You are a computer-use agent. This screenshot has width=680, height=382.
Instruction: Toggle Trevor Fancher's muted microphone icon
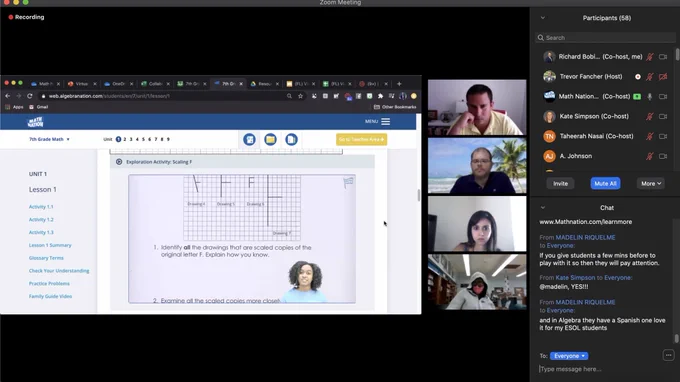pos(650,77)
